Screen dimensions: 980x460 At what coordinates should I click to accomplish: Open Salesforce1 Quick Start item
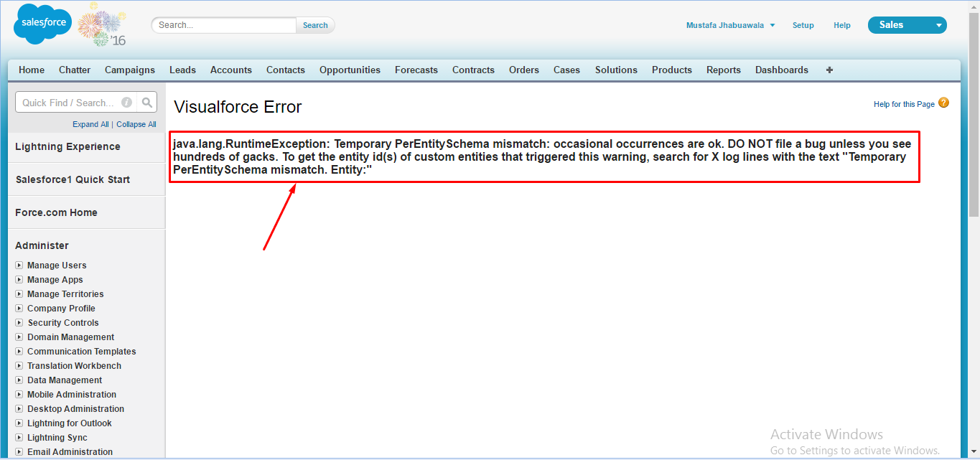[73, 179]
